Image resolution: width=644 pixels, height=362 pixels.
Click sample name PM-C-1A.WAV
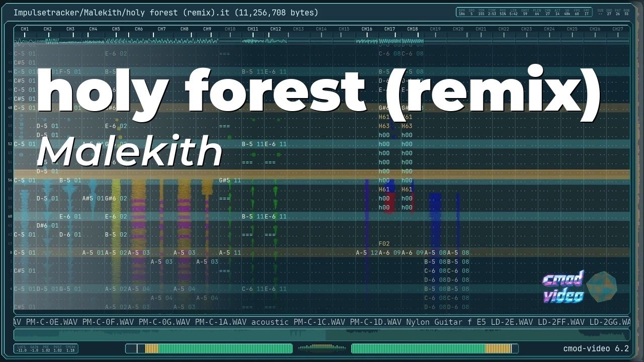[221, 322]
